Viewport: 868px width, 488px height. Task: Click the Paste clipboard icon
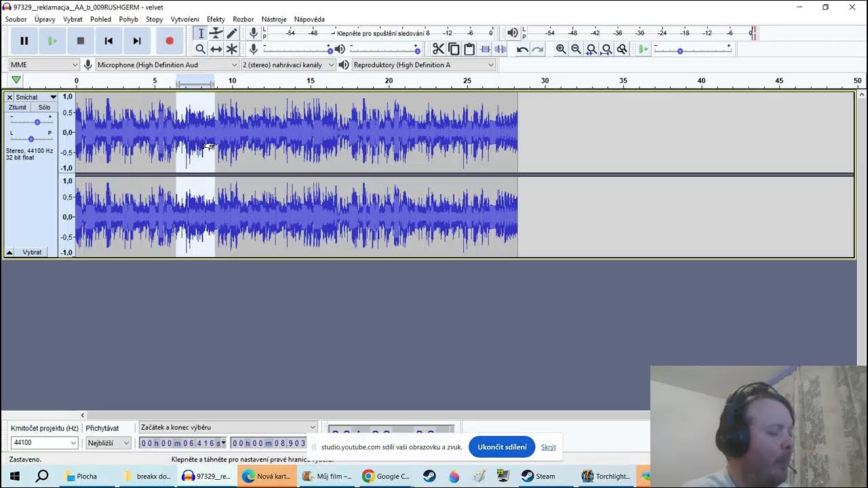pyautogui.click(x=469, y=49)
